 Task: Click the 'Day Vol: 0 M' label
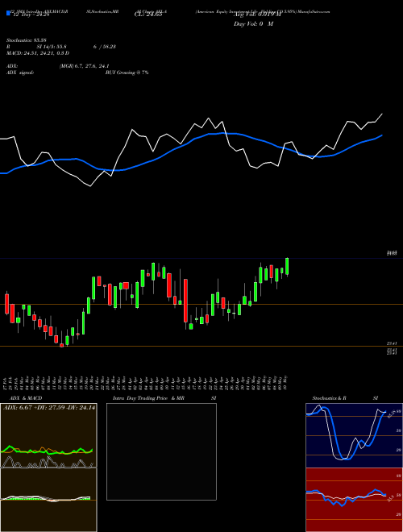tap(253, 23)
